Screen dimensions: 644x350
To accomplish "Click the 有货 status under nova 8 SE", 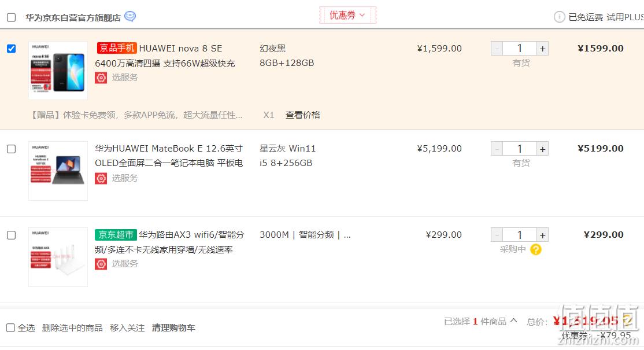I will click(x=521, y=63).
